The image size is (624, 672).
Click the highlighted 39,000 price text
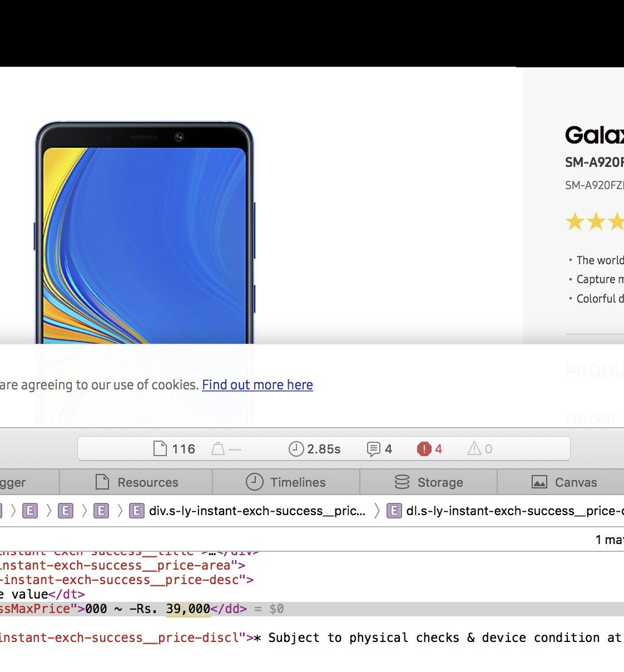pyautogui.click(x=188, y=609)
